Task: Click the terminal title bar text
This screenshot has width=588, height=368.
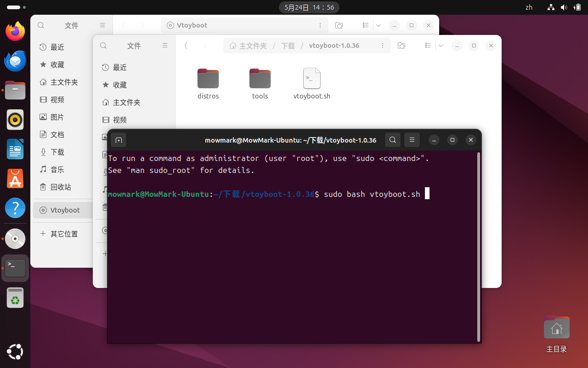Action: [x=290, y=140]
